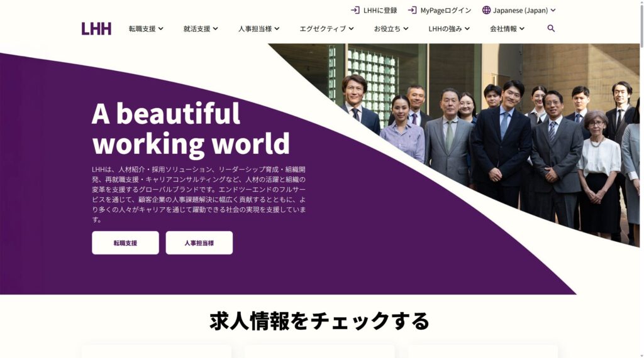Click the globe language icon
The height and width of the screenshot is (358, 644).
point(486,10)
